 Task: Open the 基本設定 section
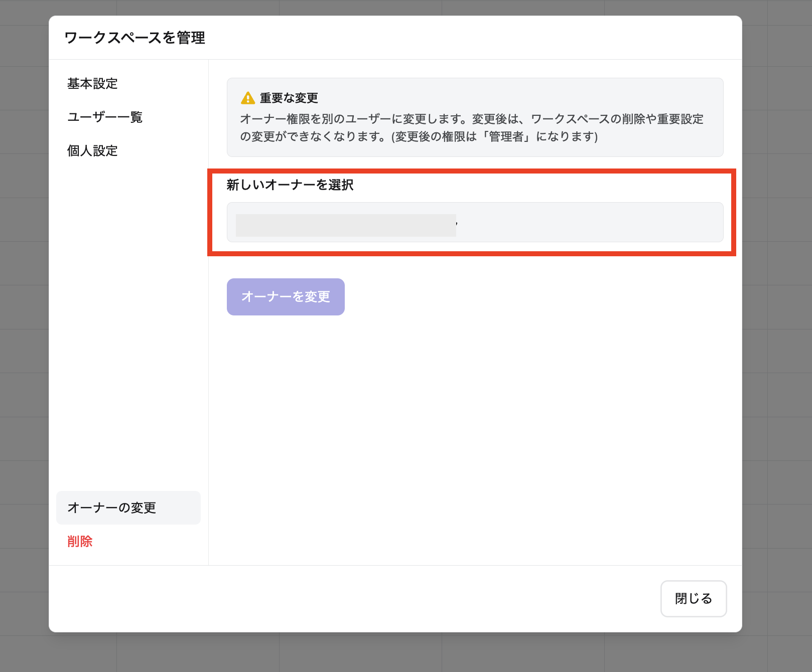point(92,83)
